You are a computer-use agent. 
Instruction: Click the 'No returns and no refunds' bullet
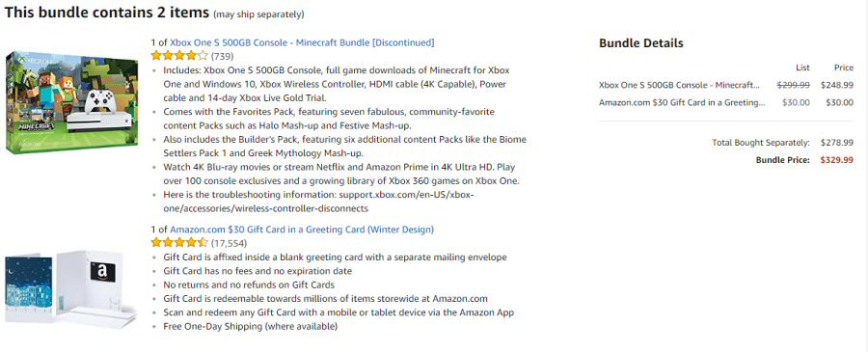pyautogui.click(x=249, y=285)
